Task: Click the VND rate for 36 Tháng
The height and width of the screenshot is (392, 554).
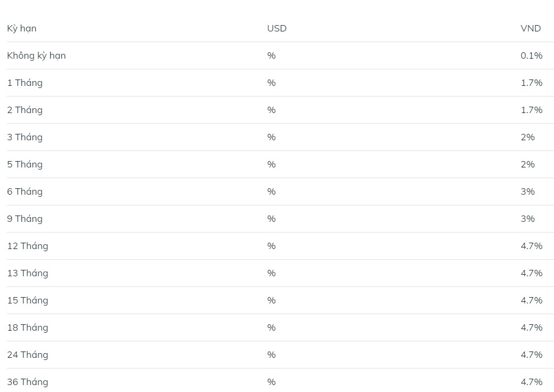Action: 532,382
